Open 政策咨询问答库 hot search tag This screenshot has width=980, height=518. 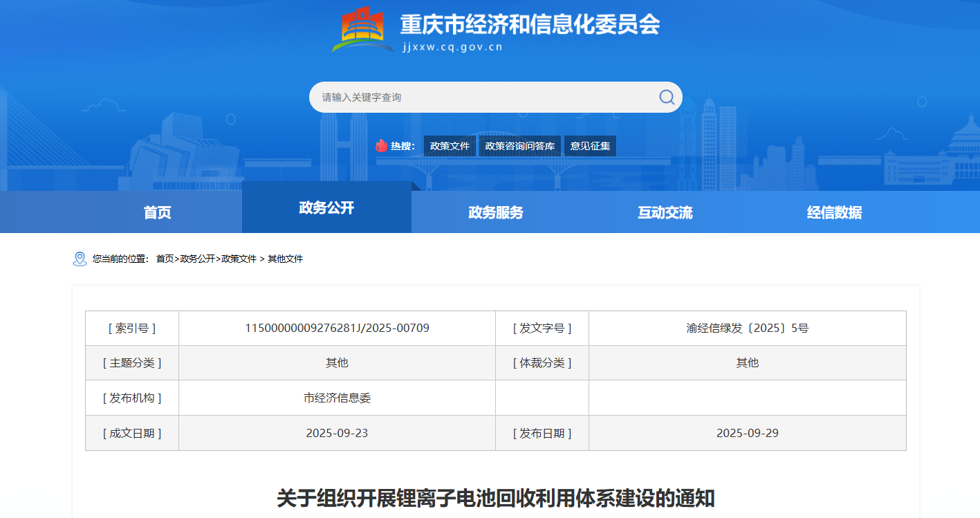tap(520, 146)
